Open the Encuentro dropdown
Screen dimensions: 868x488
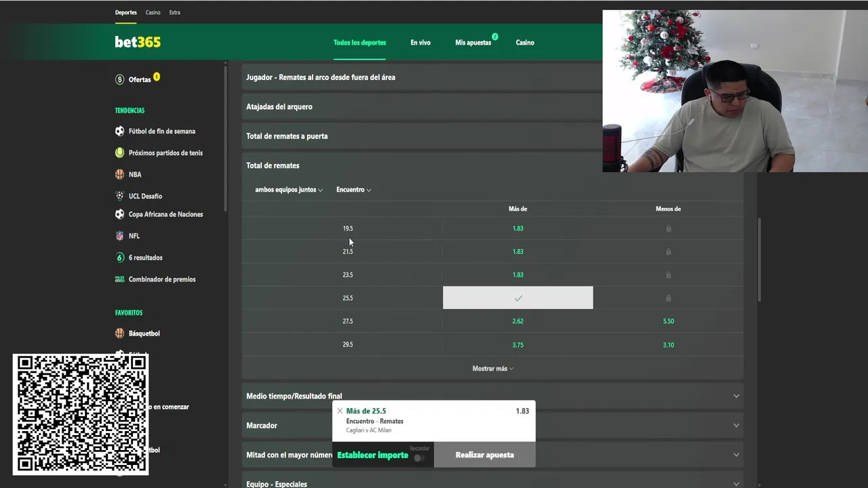pos(354,190)
